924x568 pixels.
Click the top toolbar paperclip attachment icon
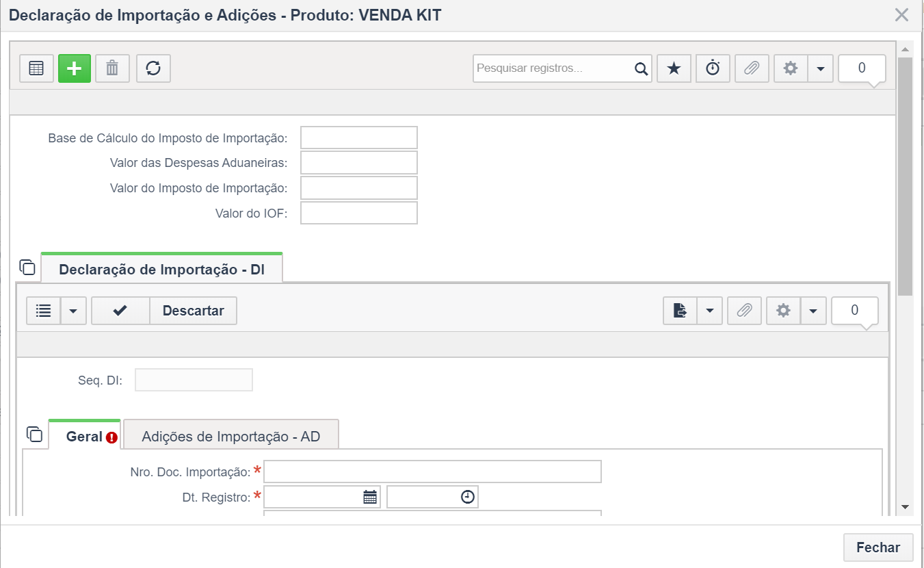[752, 68]
